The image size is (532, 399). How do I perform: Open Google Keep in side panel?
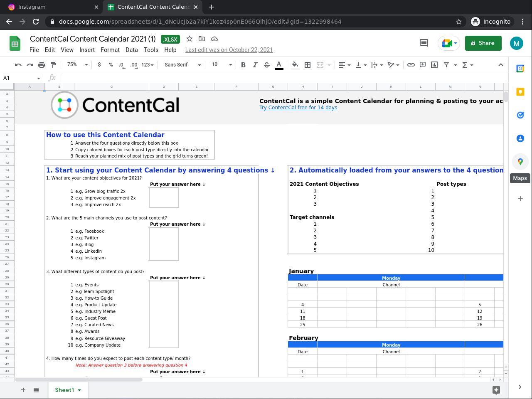pyautogui.click(x=520, y=92)
